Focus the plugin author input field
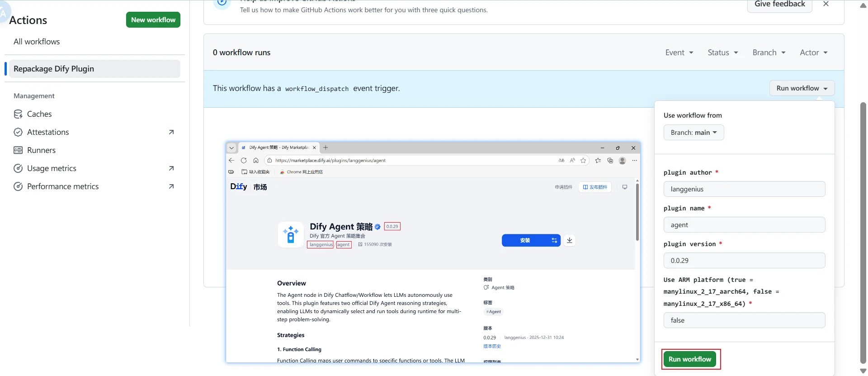This screenshot has height=376, width=868. coord(744,189)
